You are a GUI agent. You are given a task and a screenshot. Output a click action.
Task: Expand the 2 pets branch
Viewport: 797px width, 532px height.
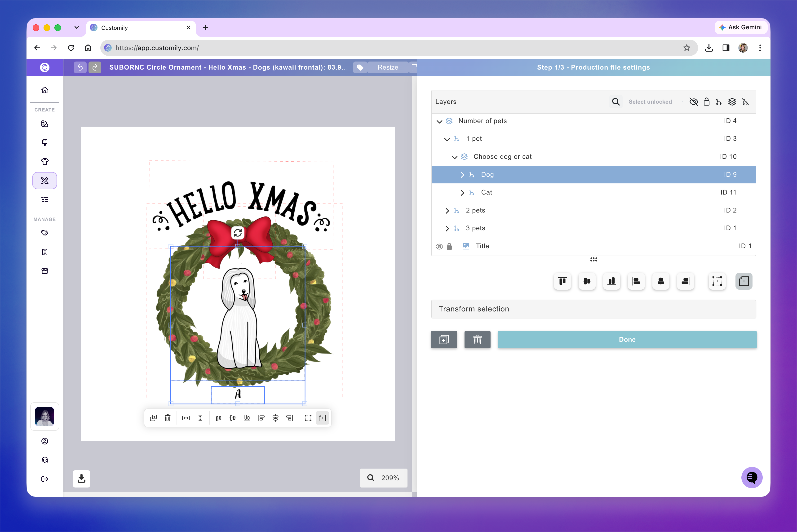[447, 211]
